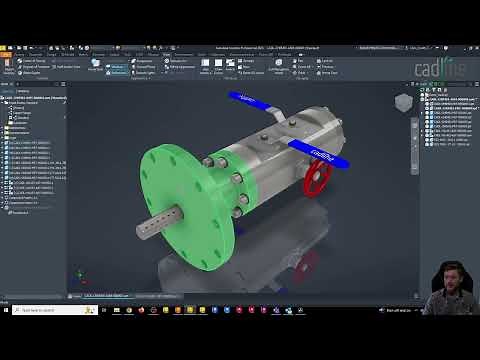Open the Object Visibility menu
Image resolution: width=480 pixels, height=360 pixels.
(x=9, y=67)
